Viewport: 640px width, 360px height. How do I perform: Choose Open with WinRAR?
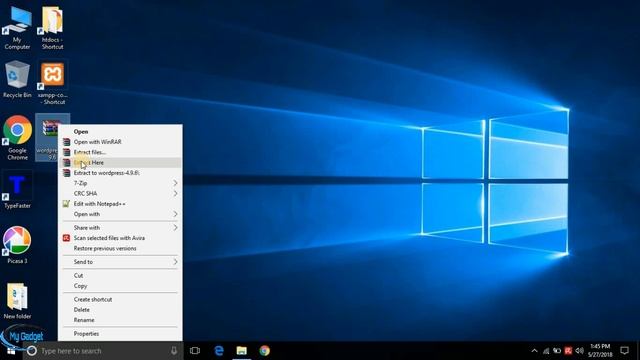pyautogui.click(x=120, y=142)
